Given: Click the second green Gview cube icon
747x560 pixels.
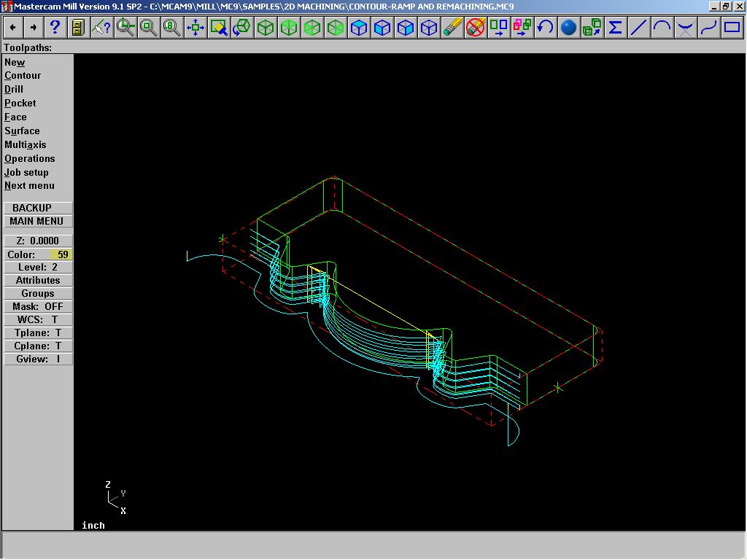Looking at the screenshot, I should 289,28.
